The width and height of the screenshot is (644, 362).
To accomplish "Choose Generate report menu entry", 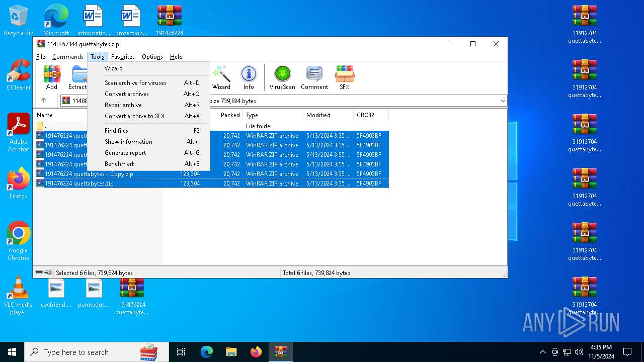I will pyautogui.click(x=148, y=153).
